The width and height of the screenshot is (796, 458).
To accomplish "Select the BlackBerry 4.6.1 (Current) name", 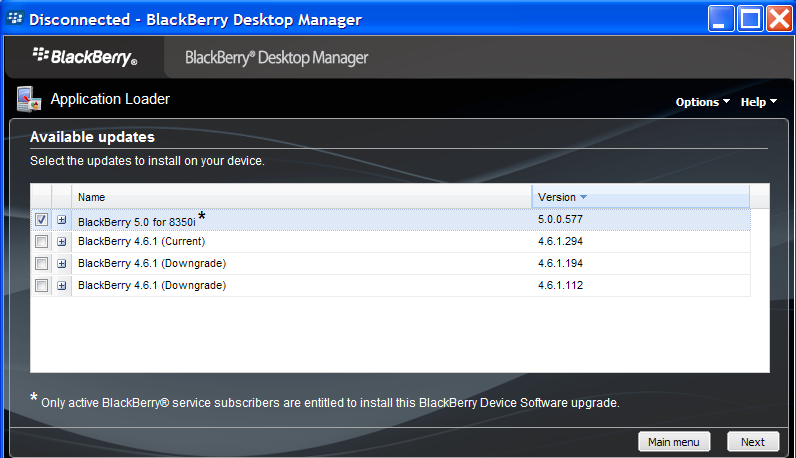I will [x=142, y=241].
